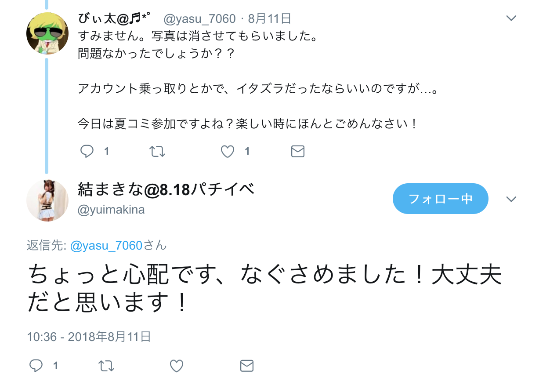This screenshot has height=392, width=550.
Task: Expand the chevron next to フォロー中 button
Action: (x=511, y=199)
